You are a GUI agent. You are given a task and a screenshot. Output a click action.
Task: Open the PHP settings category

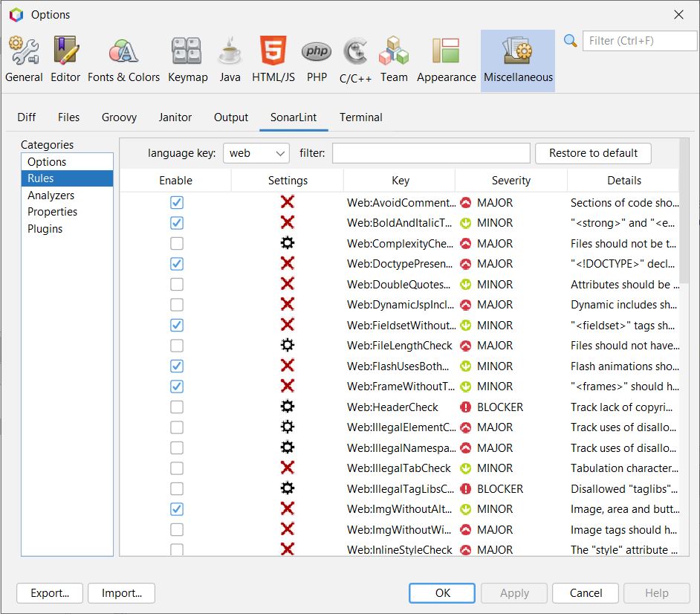pos(317,59)
